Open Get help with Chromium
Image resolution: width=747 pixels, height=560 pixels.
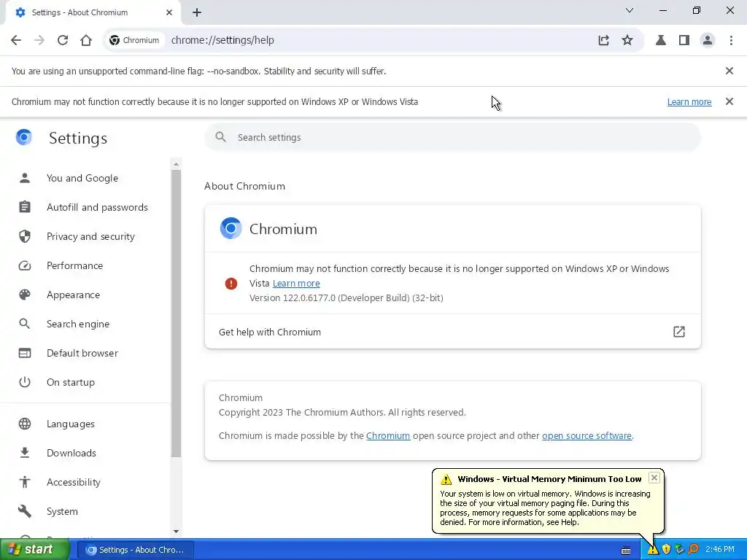452,332
